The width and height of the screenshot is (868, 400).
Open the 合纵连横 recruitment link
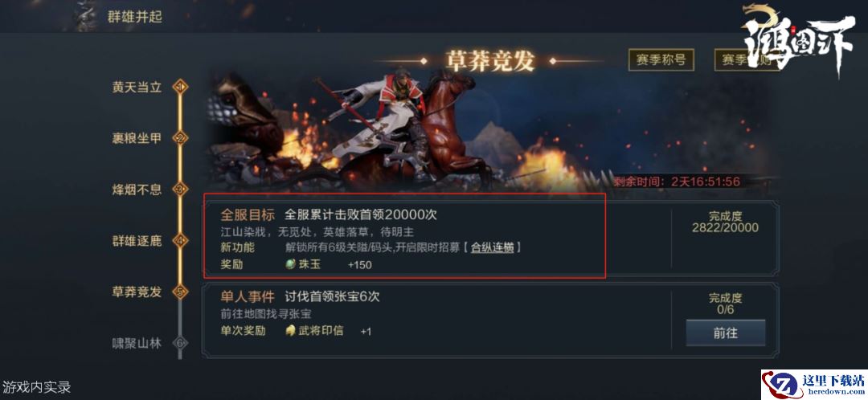pyautogui.click(x=492, y=247)
